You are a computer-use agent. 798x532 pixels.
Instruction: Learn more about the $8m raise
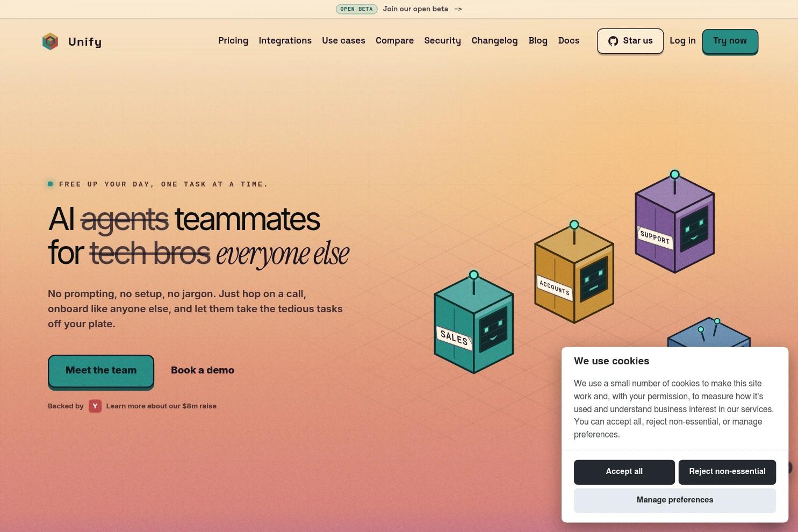click(161, 406)
